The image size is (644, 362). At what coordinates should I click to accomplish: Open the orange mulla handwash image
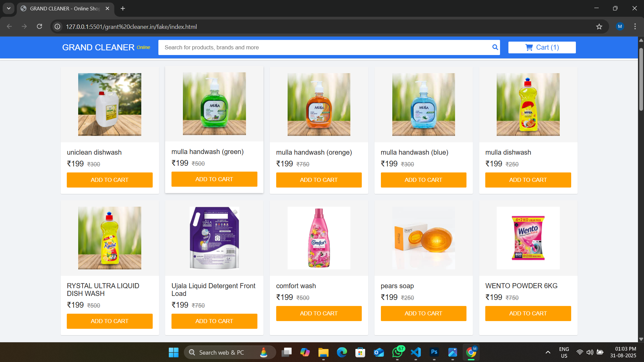pyautogui.click(x=319, y=104)
